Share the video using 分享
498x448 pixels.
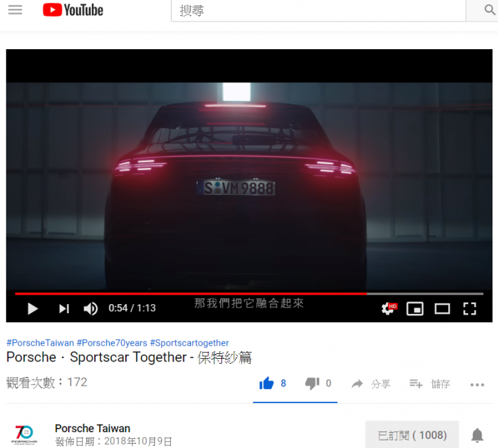coord(371,384)
